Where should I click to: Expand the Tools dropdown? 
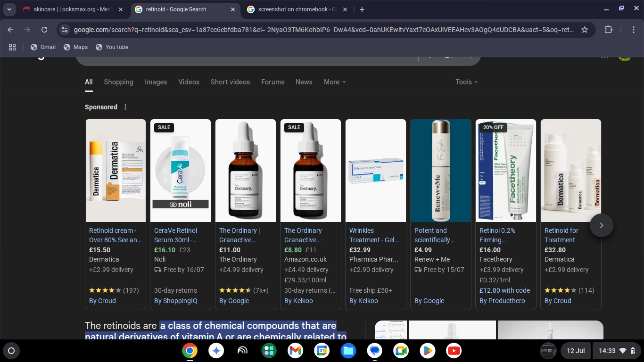coord(467,82)
